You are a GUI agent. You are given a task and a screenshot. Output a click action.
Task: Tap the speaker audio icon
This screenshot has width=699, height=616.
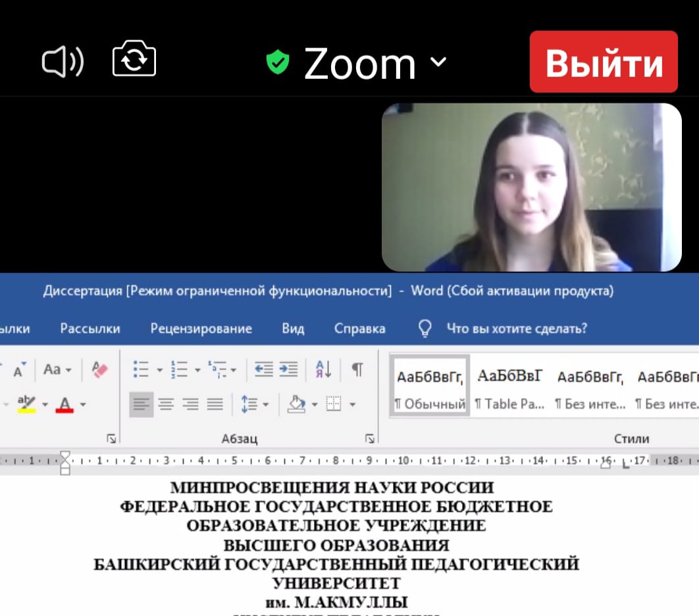point(63,63)
